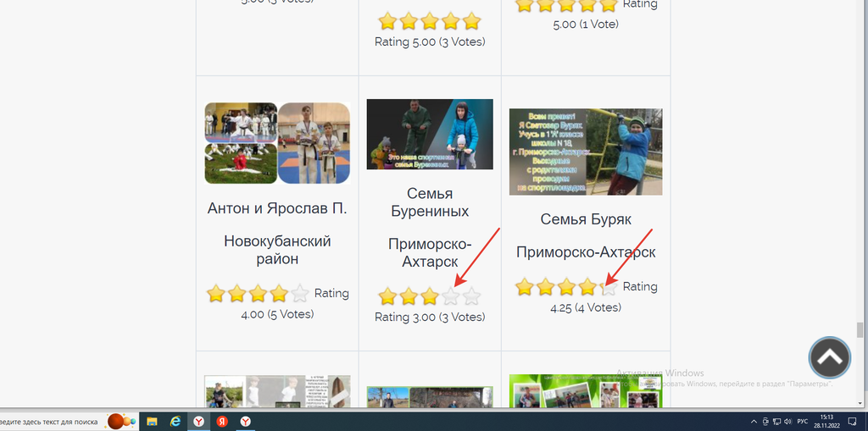Rate Антон и Ярослав П. four stars
Image resolution: width=868 pixels, height=431 pixels.
[x=278, y=293]
